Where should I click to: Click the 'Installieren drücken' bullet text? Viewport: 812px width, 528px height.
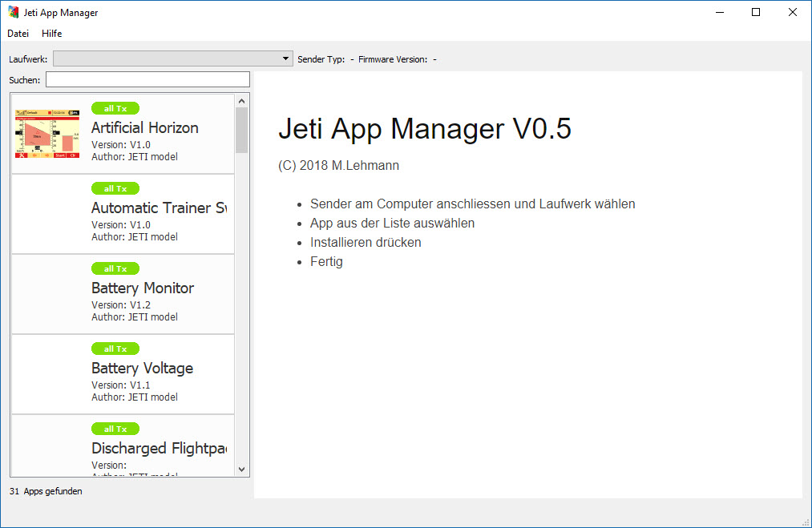click(366, 242)
